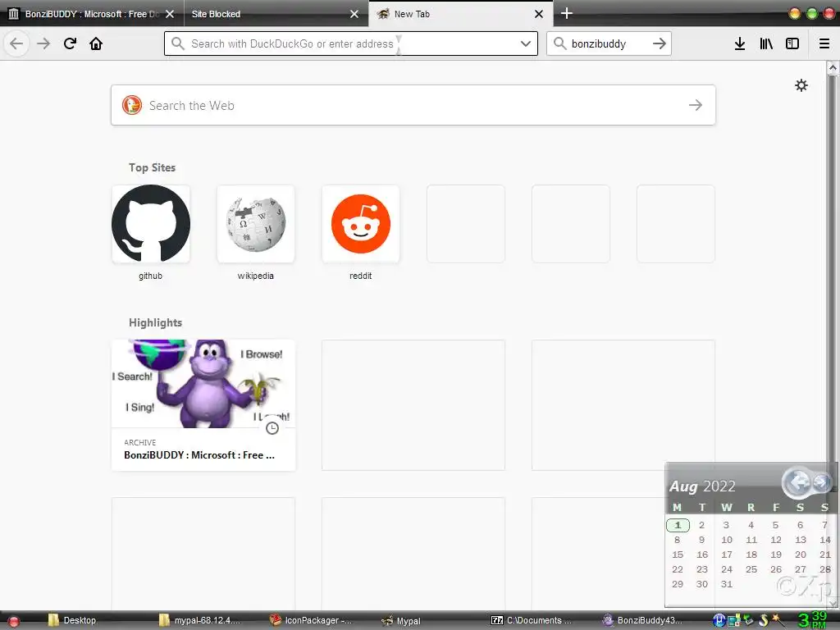Click the blue round system tray icon
Viewport: 840px width, 630px height.
point(719,620)
